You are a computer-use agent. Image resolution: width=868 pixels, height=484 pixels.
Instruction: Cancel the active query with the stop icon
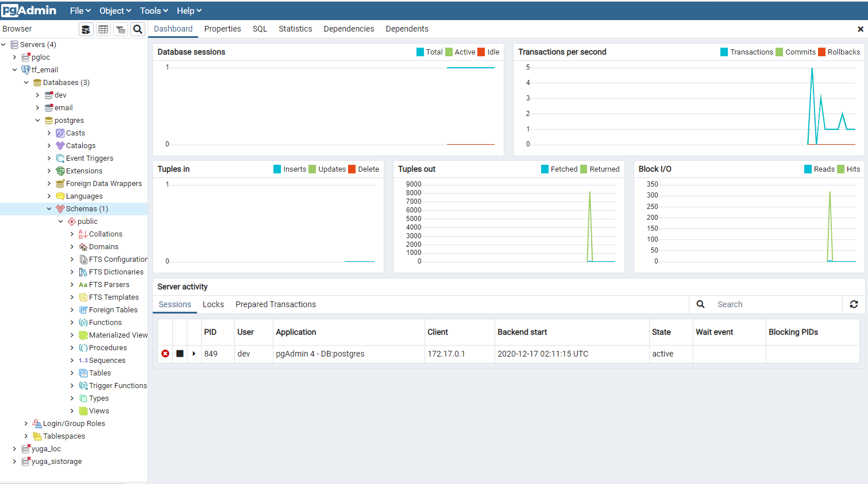point(179,354)
